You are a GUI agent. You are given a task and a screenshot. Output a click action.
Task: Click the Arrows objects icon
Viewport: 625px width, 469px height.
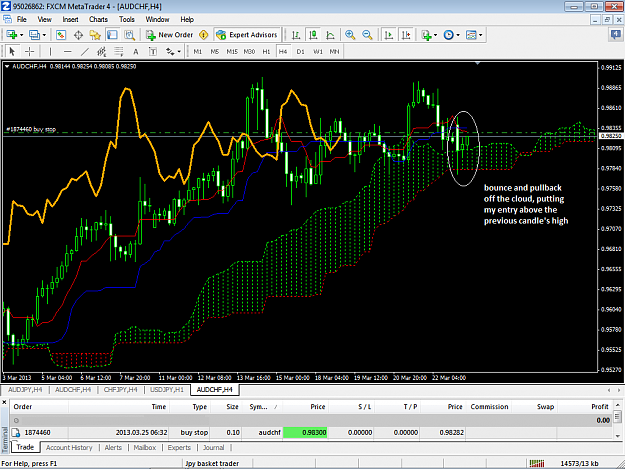(x=170, y=51)
